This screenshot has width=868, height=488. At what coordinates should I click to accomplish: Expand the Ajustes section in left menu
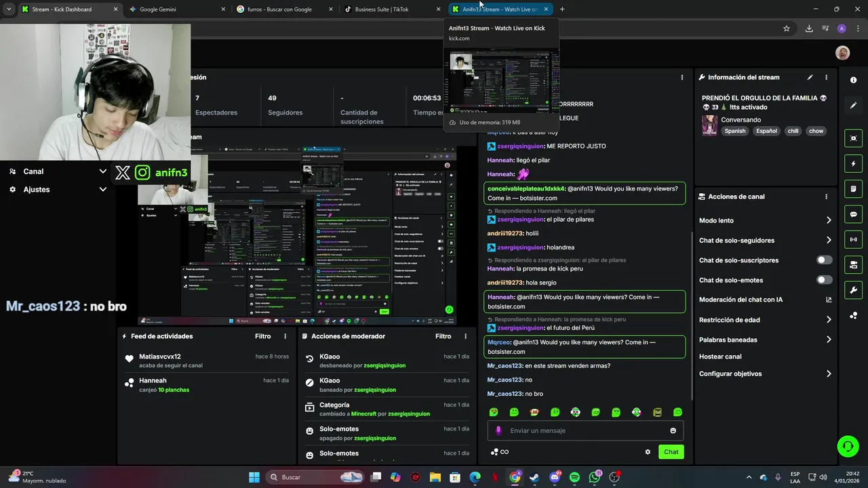[x=102, y=189]
